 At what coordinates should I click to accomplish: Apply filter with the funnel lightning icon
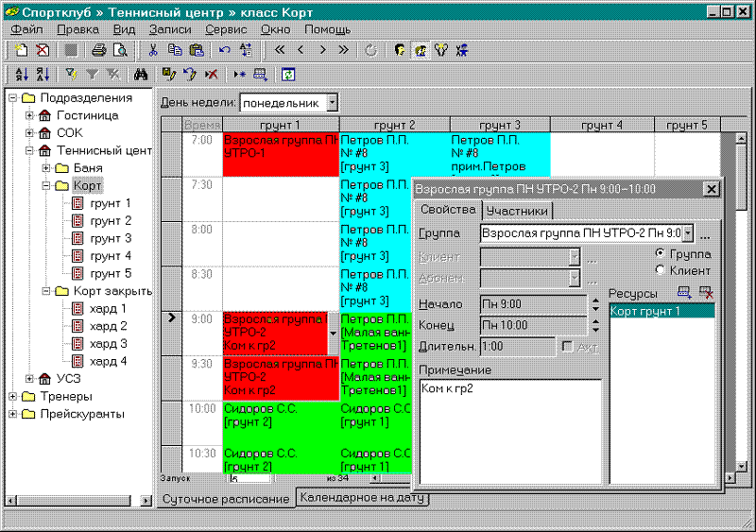[72, 75]
